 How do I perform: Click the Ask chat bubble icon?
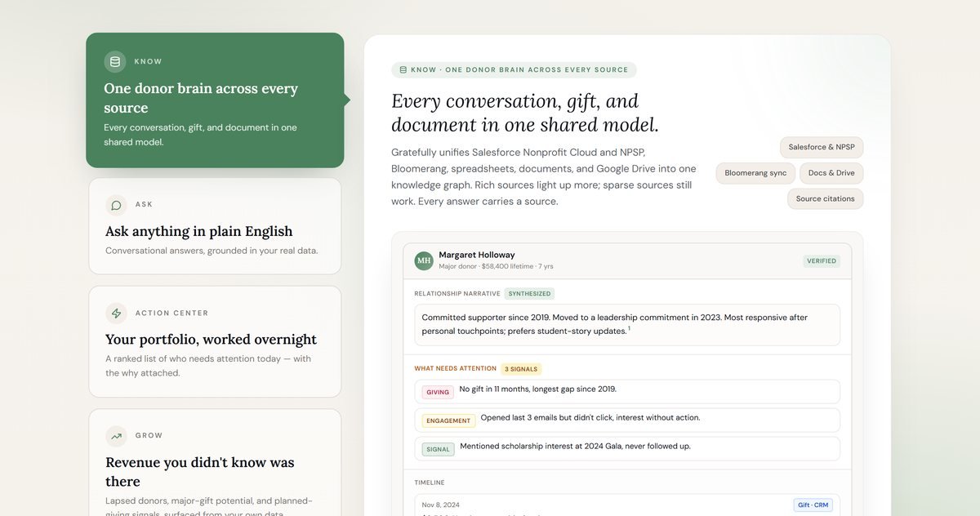pyautogui.click(x=116, y=205)
